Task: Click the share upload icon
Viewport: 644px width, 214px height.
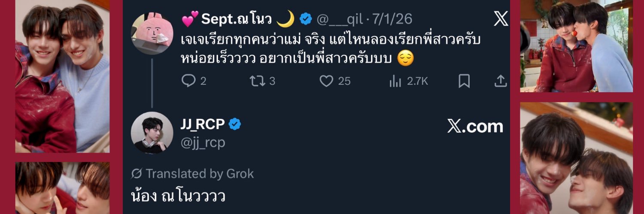Action: 501,81
